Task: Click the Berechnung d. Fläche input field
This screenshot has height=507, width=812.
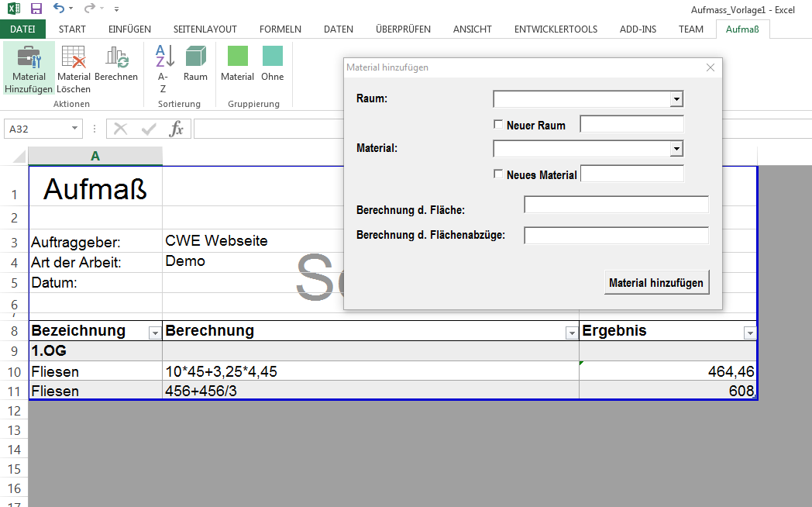Action: tap(616, 205)
